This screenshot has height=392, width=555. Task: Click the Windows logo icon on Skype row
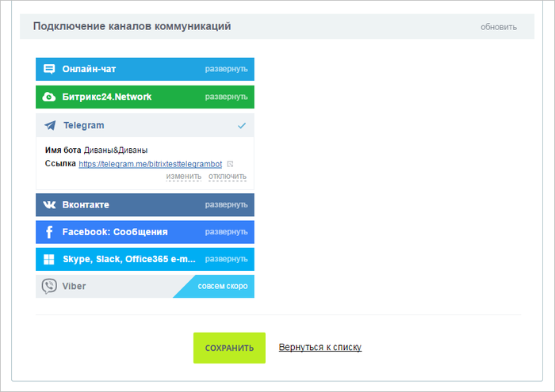pos(49,260)
